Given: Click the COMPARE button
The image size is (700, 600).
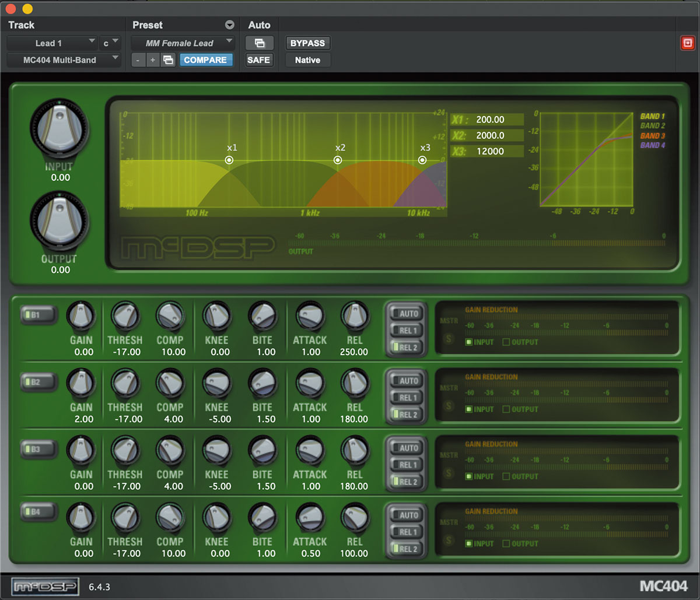Looking at the screenshot, I should pyautogui.click(x=205, y=59).
